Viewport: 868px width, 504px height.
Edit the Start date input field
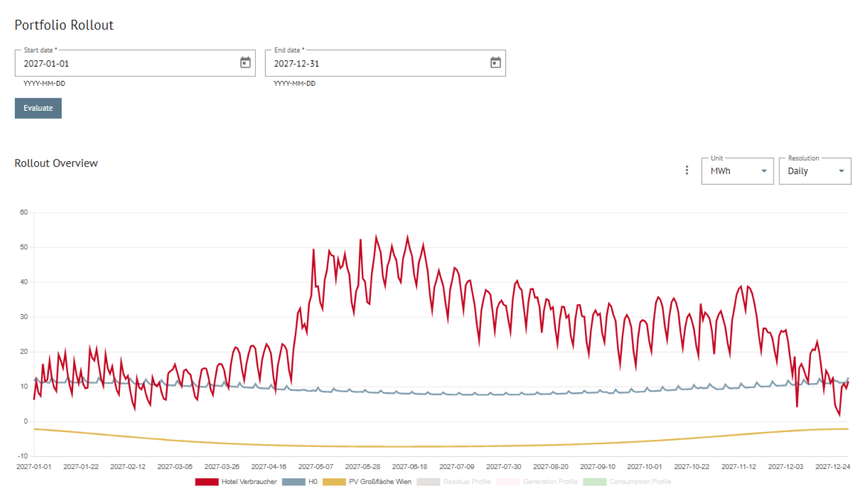(126, 63)
